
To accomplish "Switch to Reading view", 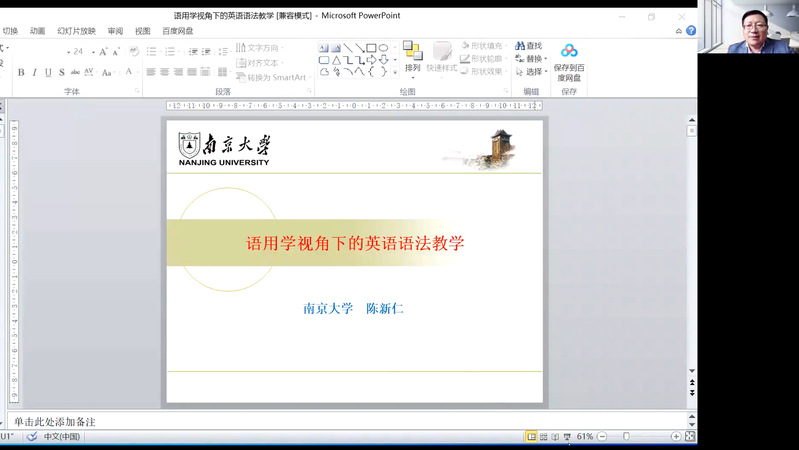I will pos(555,437).
